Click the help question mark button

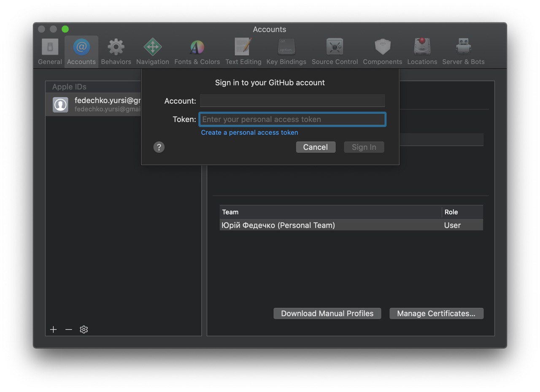[x=159, y=147]
